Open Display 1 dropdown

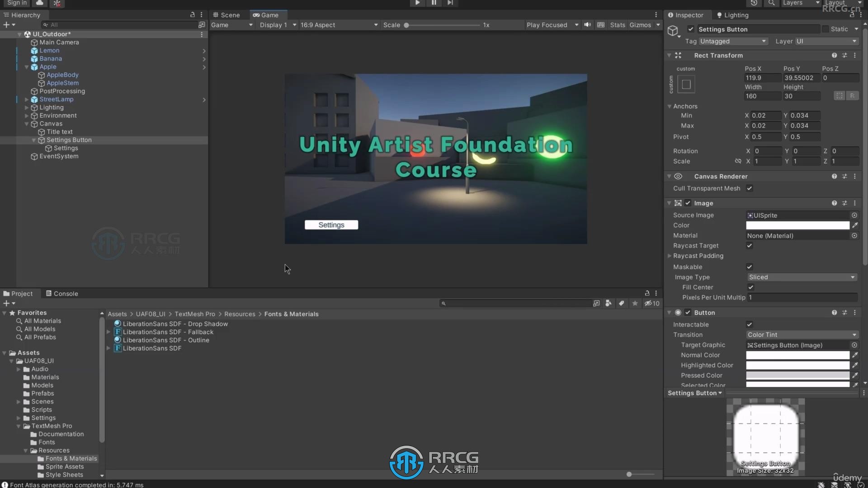[278, 25]
